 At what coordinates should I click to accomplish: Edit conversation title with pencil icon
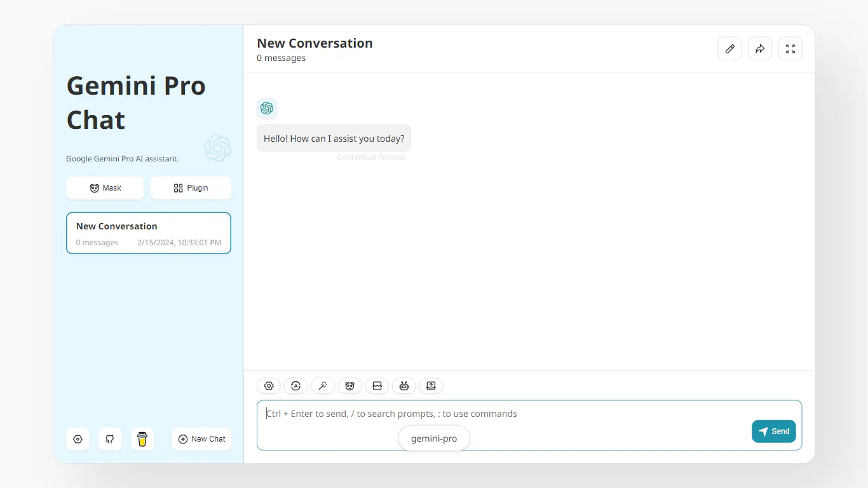(729, 49)
